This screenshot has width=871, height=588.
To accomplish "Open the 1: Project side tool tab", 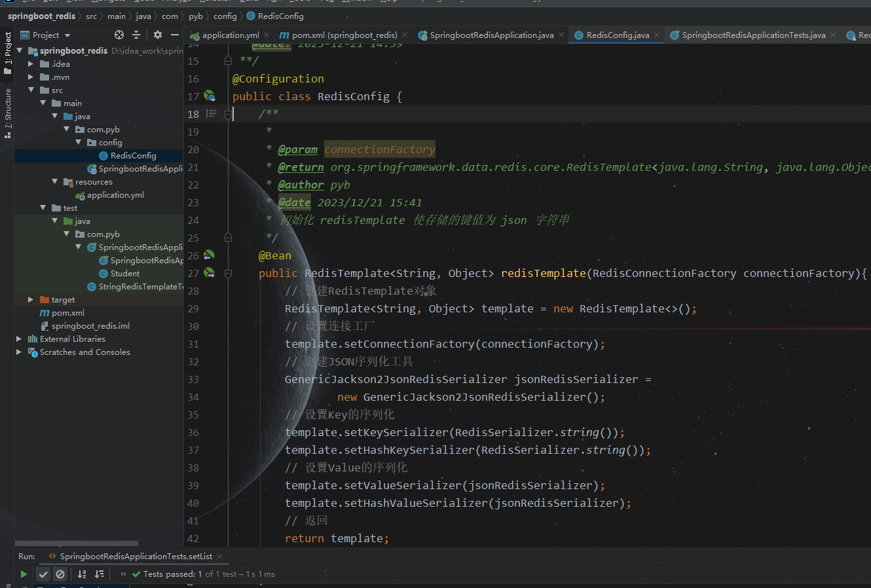I will pos(7,52).
